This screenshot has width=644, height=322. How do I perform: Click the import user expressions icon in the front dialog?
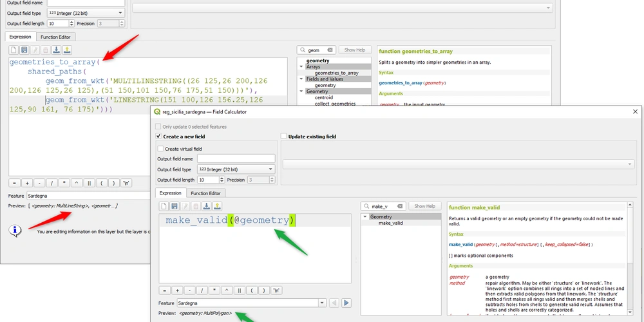(x=206, y=206)
